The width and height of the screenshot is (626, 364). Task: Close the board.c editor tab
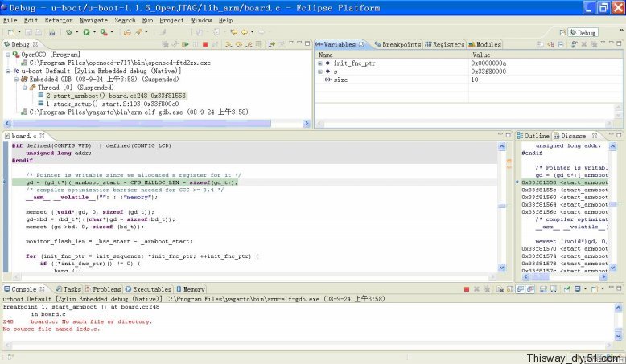click(x=42, y=136)
